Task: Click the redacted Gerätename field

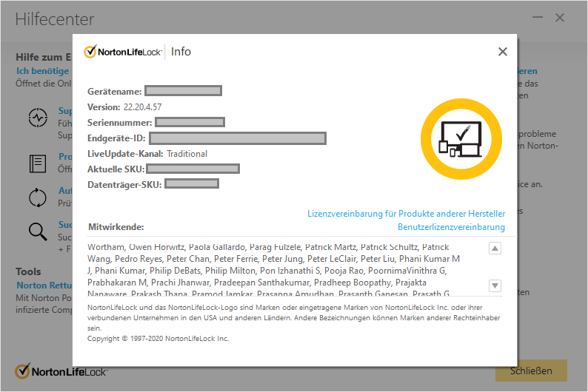Action: (184, 91)
